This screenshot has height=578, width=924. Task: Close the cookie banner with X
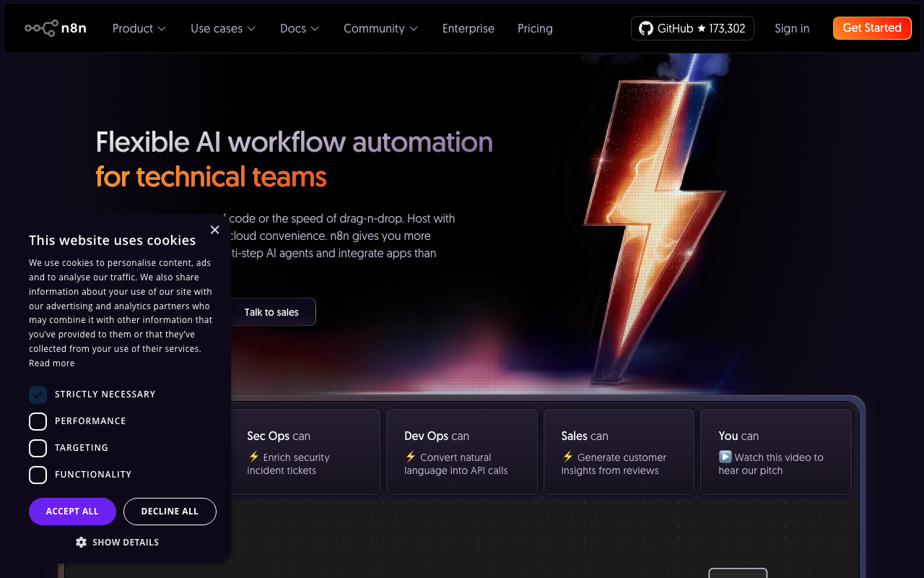(x=214, y=230)
